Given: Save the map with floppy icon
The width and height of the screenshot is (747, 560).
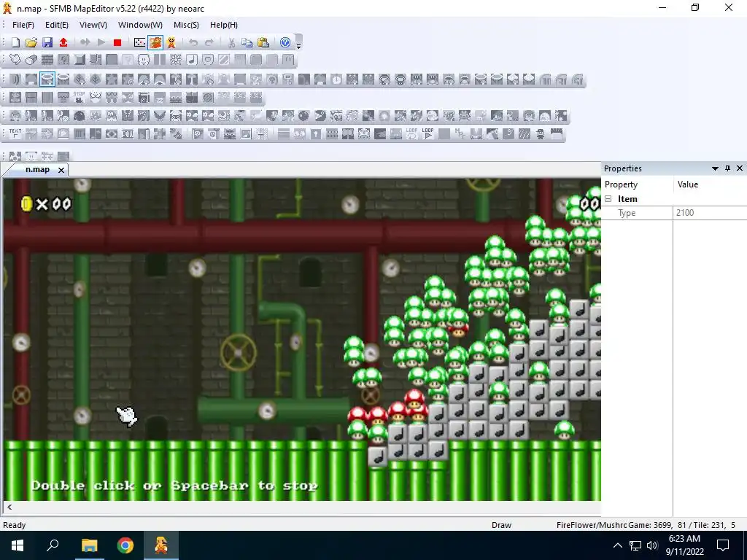Looking at the screenshot, I should (47, 43).
